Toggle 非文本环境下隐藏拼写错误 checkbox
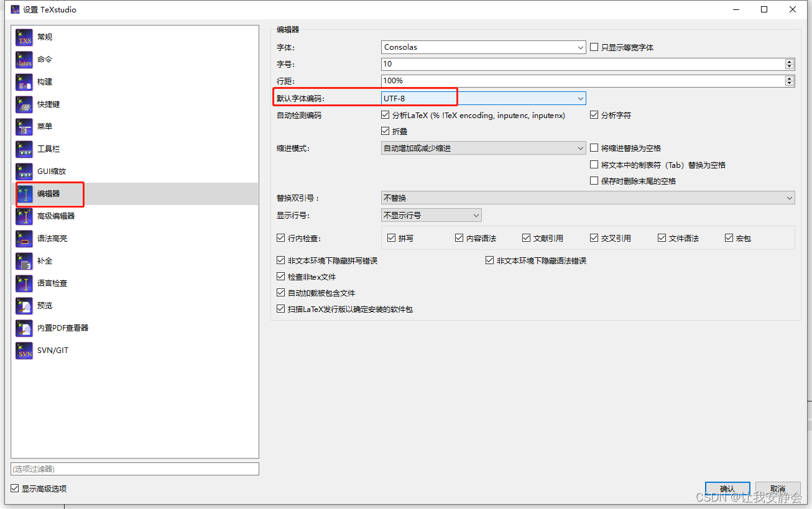This screenshot has width=812, height=509. pyautogui.click(x=280, y=260)
